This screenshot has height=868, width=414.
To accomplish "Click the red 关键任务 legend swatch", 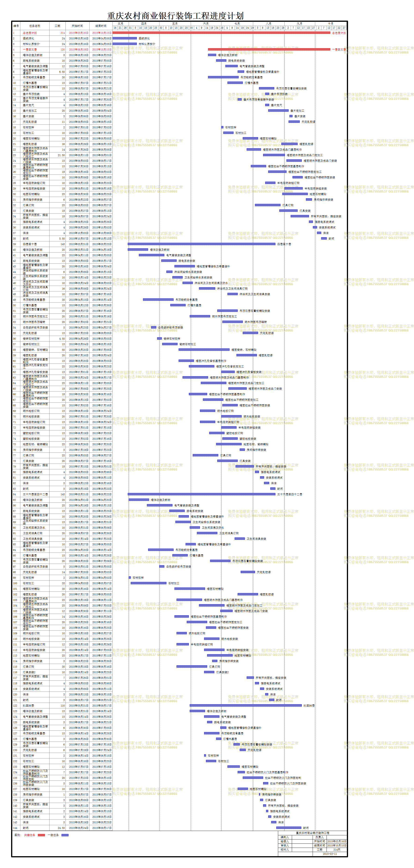I will (x=41, y=835).
